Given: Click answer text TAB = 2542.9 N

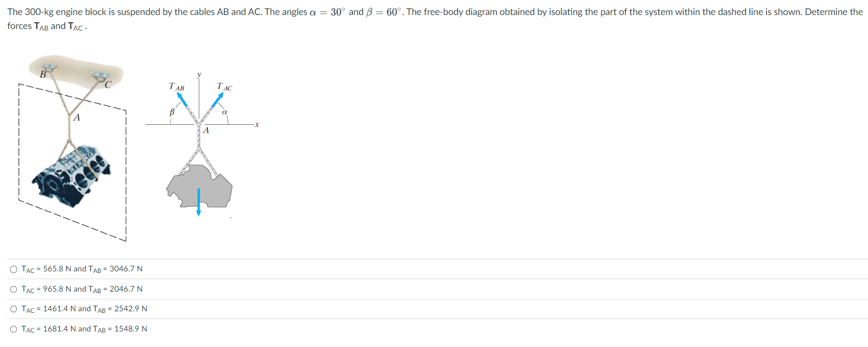Looking at the screenshot, I should [x=120, y=309].
